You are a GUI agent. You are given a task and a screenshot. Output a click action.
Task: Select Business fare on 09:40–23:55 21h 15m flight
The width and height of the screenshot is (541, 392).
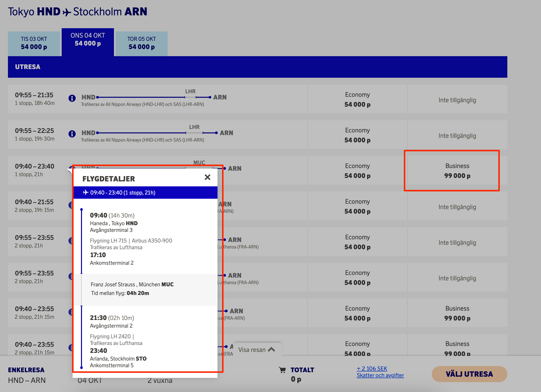tap(457, 313)
